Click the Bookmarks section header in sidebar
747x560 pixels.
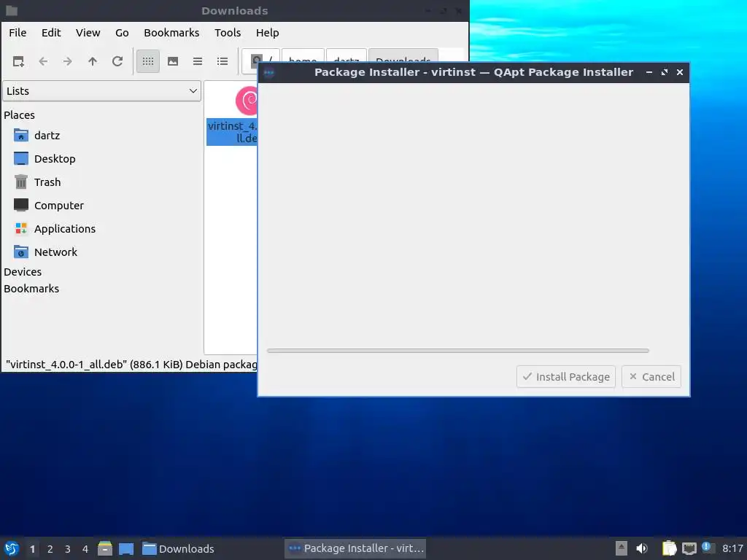click(x=31, y=289)
